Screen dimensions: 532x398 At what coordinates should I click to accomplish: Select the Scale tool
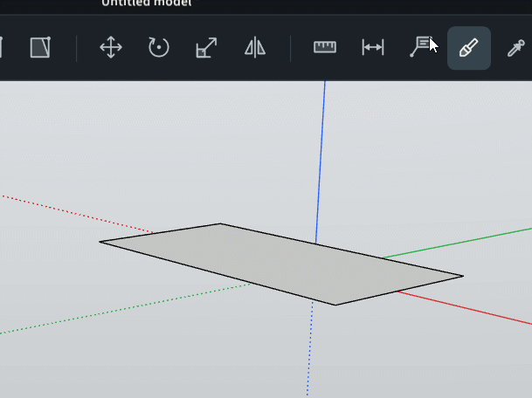click(206, 47)
